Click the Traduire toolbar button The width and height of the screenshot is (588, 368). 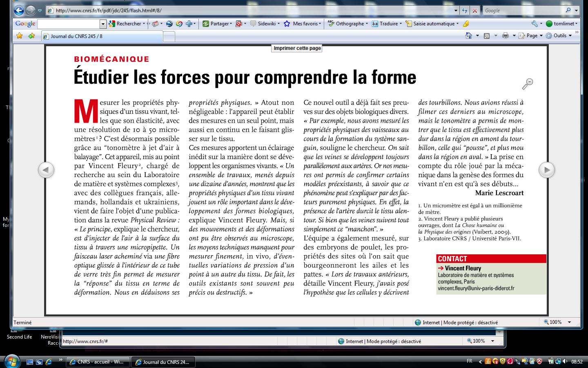click(x=386, y=24)
